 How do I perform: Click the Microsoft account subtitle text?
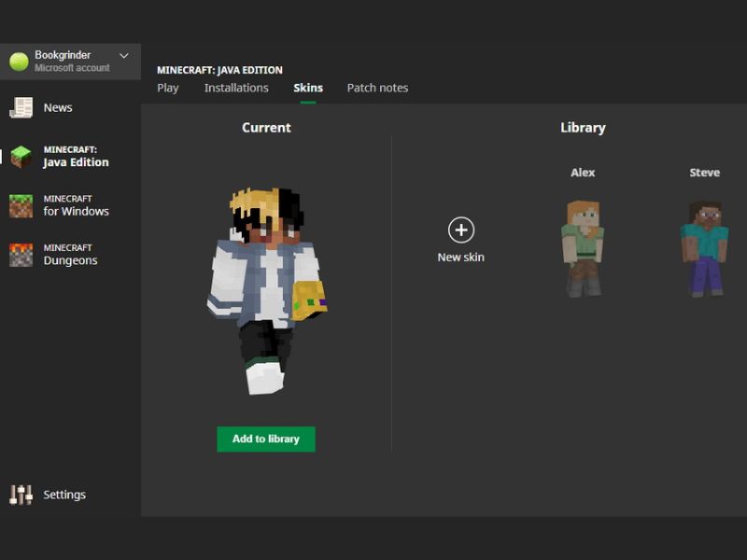(x=72, y=67)
